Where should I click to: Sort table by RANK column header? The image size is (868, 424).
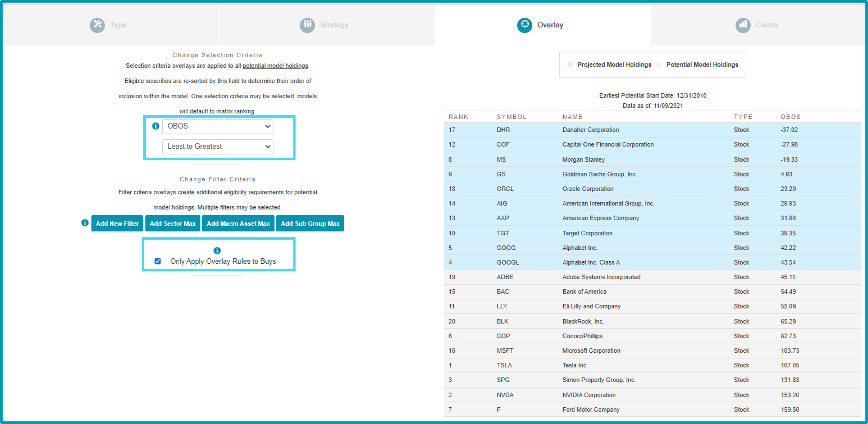coord(458,117)
